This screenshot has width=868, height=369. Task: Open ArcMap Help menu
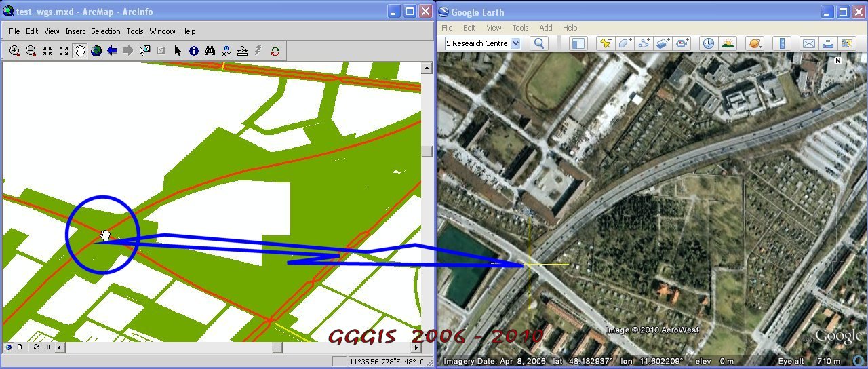pyautogui.click(x=189, y=31)
